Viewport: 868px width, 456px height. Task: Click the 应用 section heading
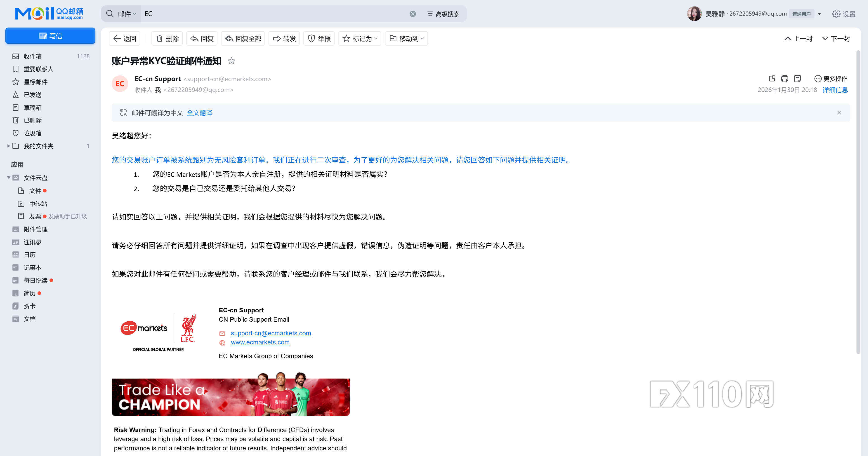pos(17,165)
